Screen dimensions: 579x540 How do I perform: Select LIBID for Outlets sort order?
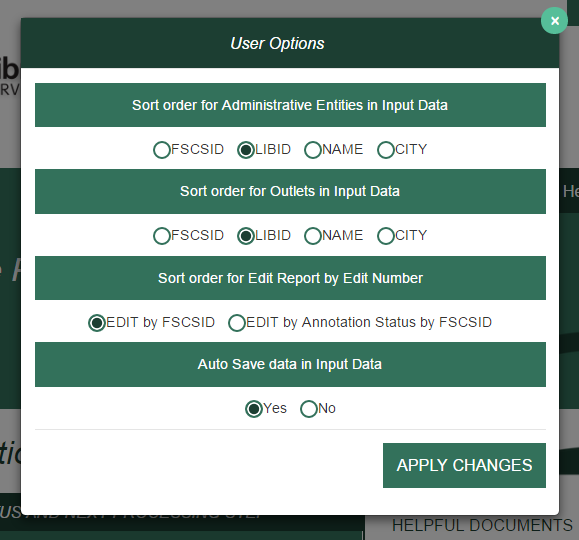[246, 236]
